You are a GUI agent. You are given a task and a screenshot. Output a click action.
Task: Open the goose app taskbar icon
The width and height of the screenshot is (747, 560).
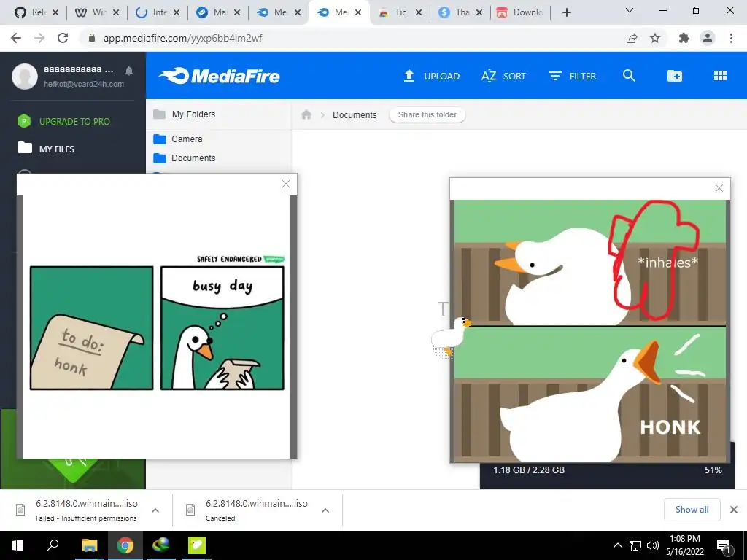pyautogui.click(x=197, y=545)
